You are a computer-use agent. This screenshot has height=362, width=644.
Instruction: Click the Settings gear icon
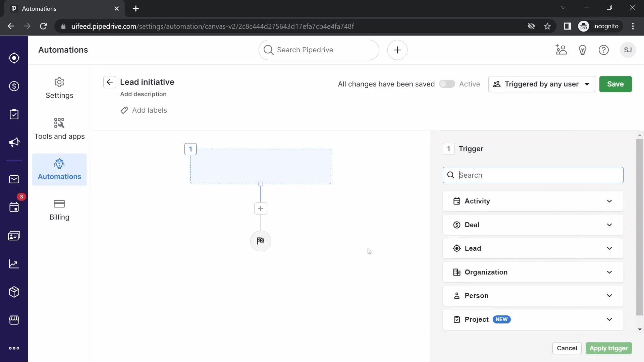pyautogui.click(x=59, y=82)
